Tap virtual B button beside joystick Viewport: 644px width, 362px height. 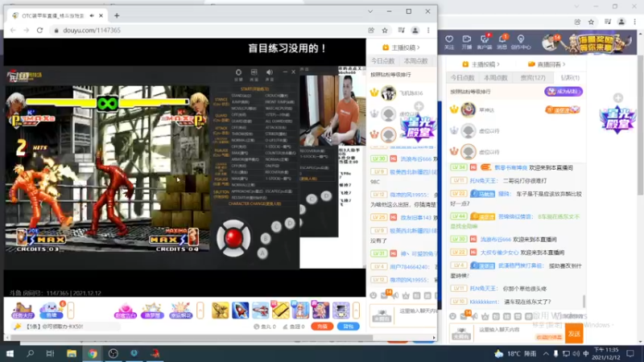pyautogui.click(x=266, y=238)
